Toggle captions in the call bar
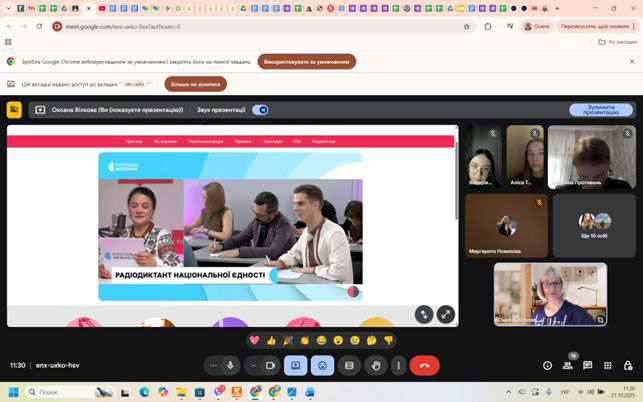Viewport: 643px width, 402px height. click(349, 366)
